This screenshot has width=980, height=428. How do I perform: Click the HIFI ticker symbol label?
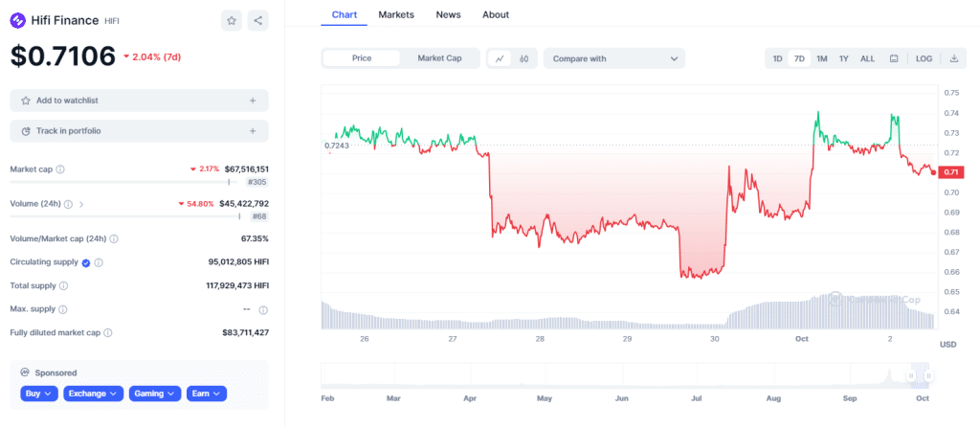pyautogui.click(x=111, y=21)
